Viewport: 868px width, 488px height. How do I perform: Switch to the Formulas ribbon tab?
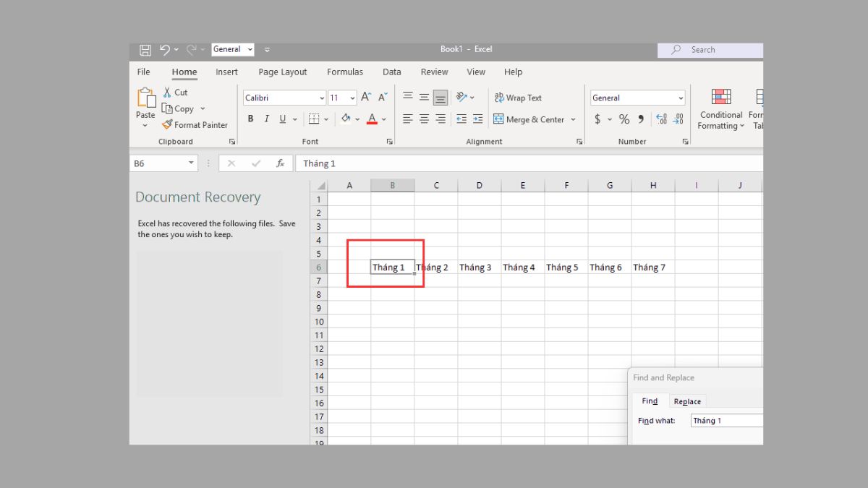pyautogui.click(x=345, y=72)
